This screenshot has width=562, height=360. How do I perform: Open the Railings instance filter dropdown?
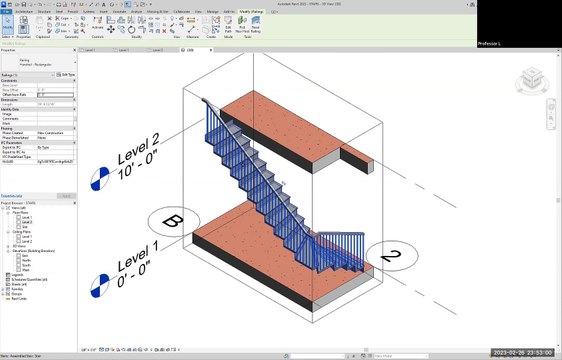point(53,75)
